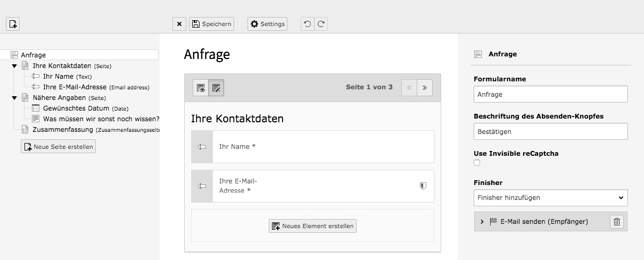
Task: Undo the last change
Action: click(x=307, y=23)
